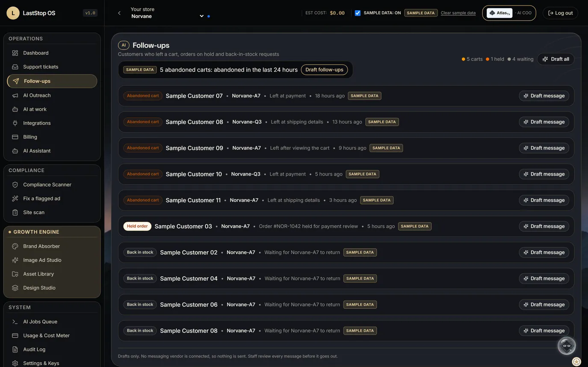
Task: Open Brand Absorber palette icon
Action: [x=15, y=246]
